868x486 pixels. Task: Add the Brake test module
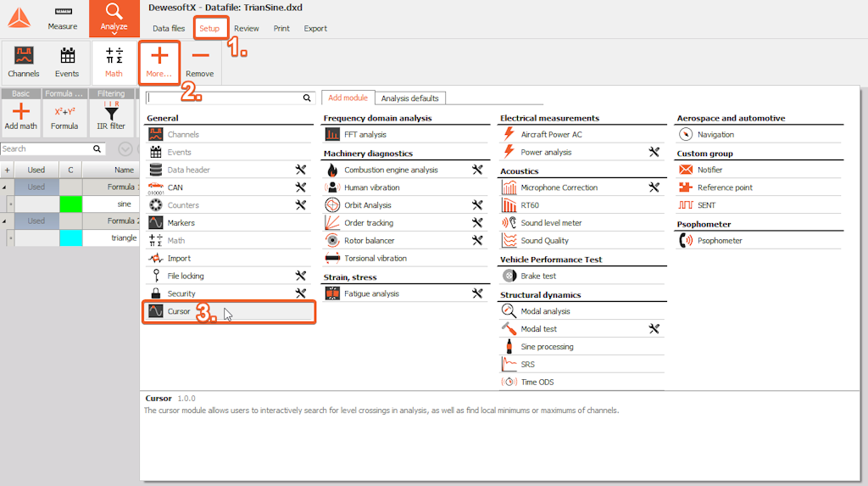tap(582, 276)
